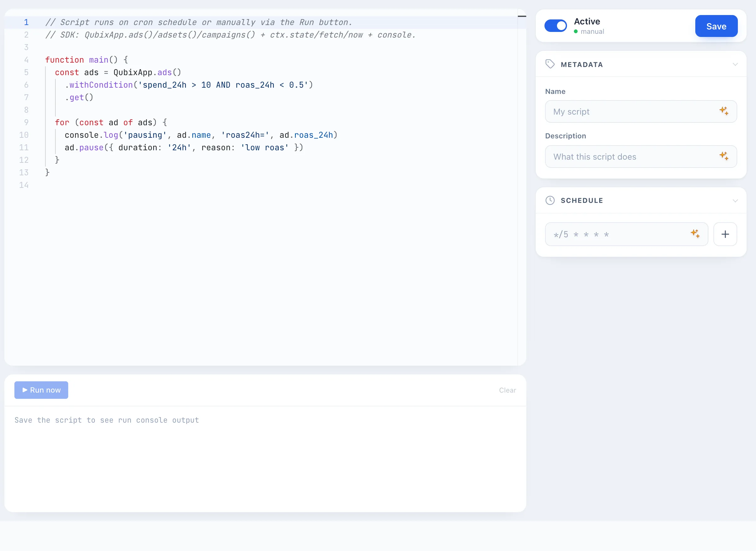This screenshot has height=551, width=756.
Task: Click the editor minimap scroll marker
Action: coord(522,16)
